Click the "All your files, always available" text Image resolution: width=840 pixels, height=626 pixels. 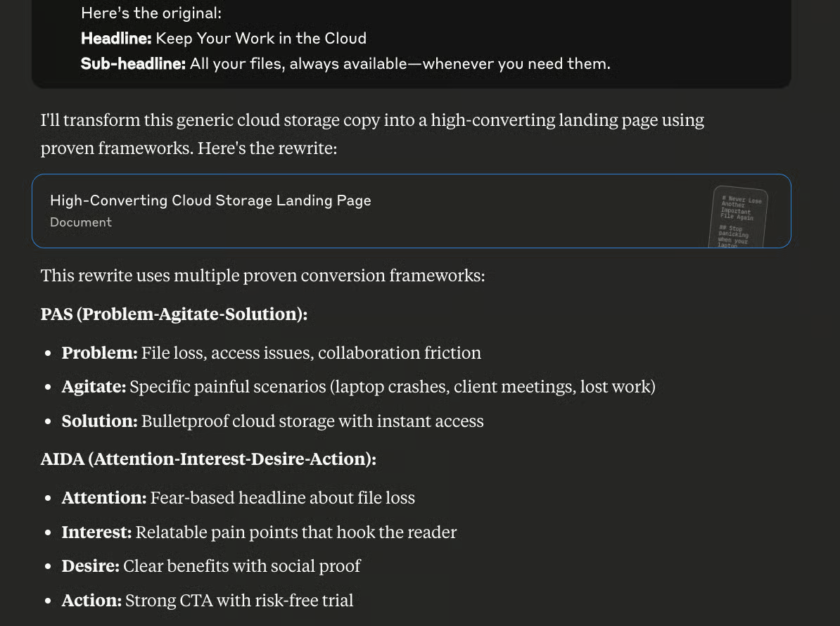click(298, 64)
